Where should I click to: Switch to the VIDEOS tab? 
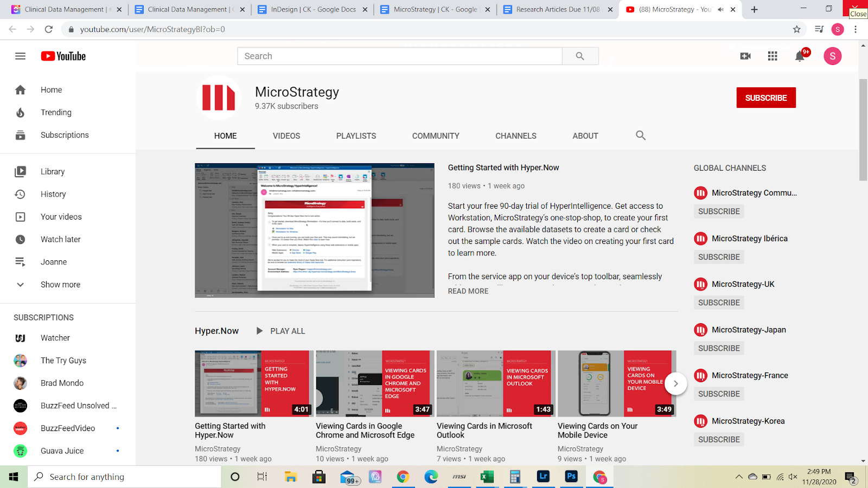click(286, 136)
